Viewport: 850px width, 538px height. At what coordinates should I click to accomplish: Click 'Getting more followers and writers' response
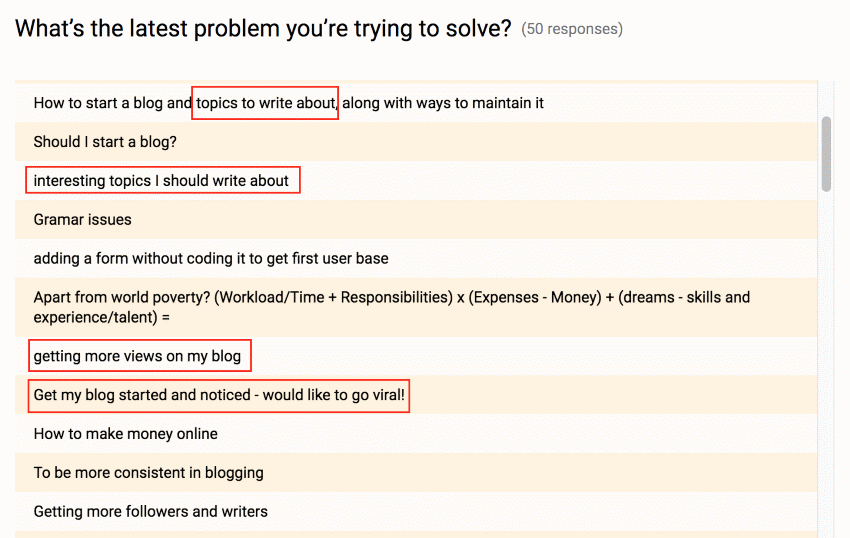tap(416, 512)
